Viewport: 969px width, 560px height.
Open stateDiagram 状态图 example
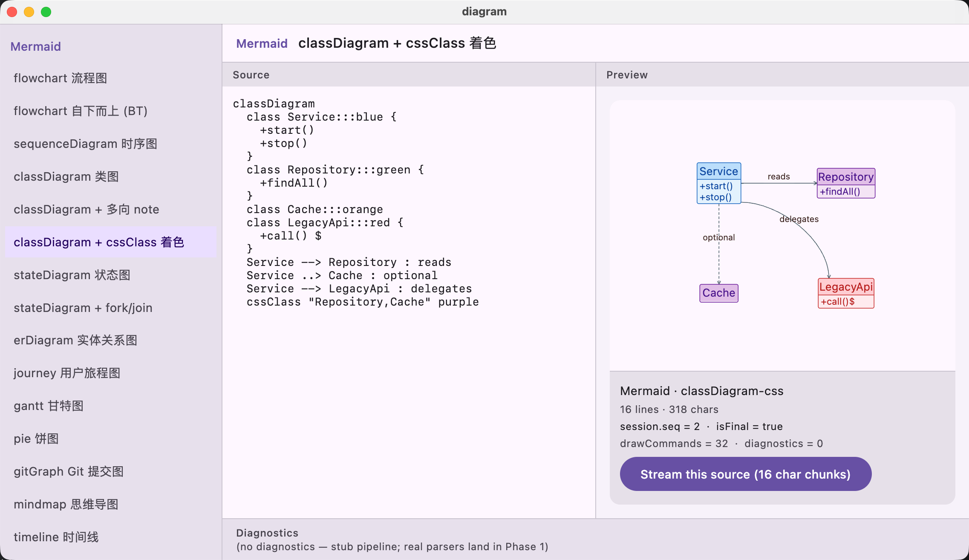[x=110, y=275]
